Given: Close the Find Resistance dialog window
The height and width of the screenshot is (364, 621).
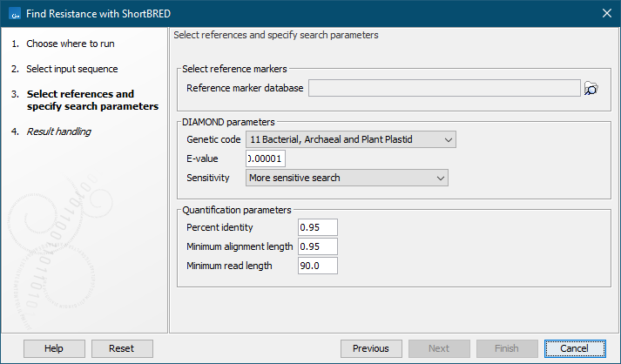Looking at the screenshot, I should click(606, 12).
